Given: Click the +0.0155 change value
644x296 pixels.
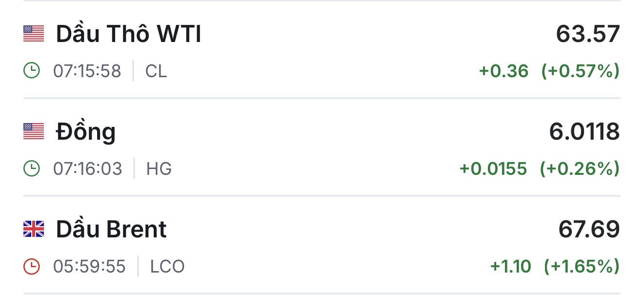Looking at the screenshot, I should point(493,169).
